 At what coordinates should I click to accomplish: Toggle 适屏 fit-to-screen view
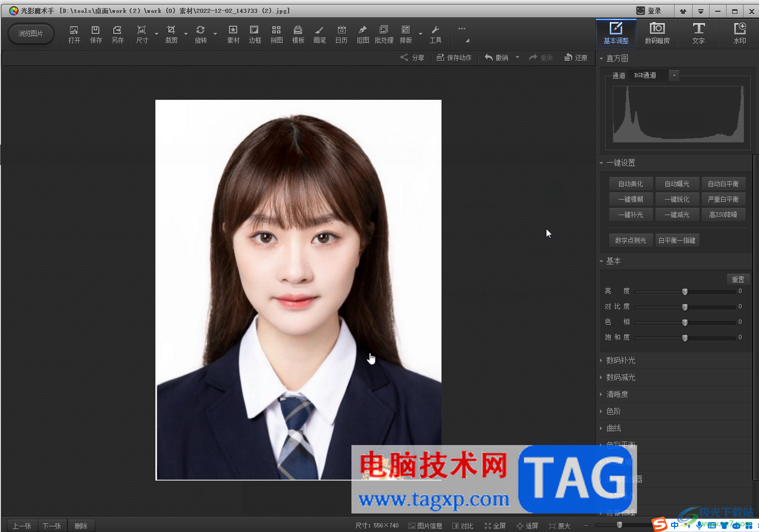click(527, 526)
